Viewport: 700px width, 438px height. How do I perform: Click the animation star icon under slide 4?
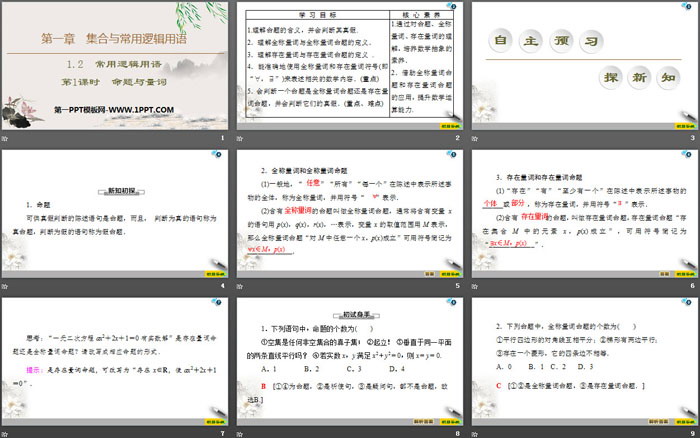click(6, 284)
